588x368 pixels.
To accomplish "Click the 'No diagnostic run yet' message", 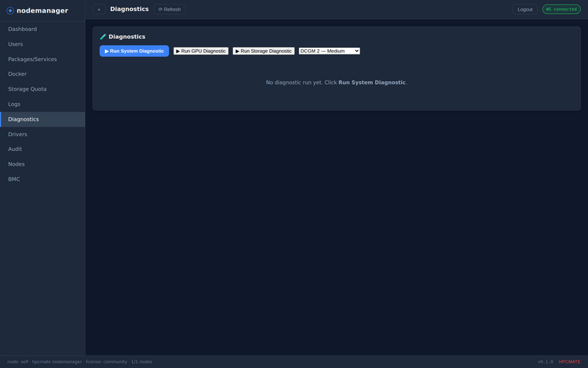I will (x=337, y=82).
